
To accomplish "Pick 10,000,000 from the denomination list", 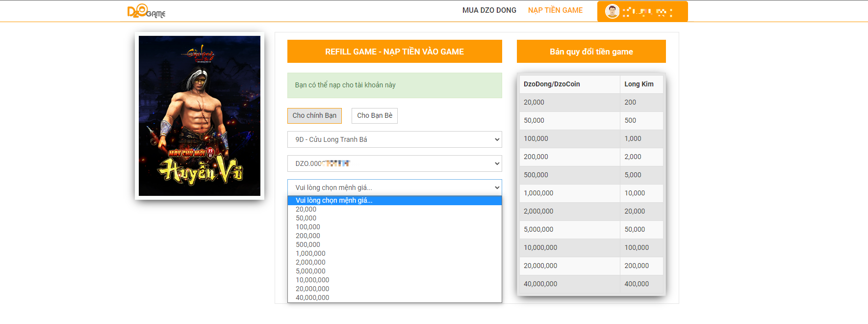I will (395, 280).
